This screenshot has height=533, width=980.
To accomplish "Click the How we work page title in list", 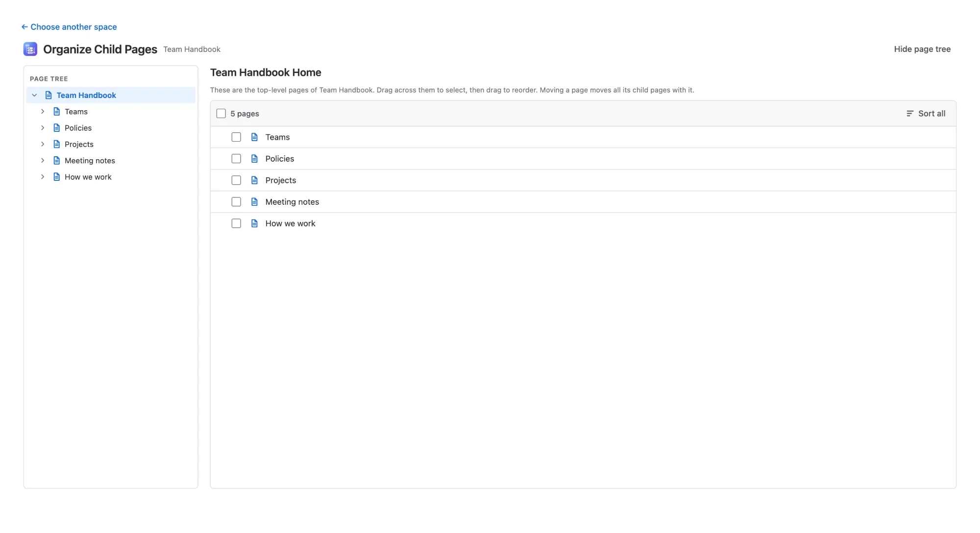I will [291, 223].
